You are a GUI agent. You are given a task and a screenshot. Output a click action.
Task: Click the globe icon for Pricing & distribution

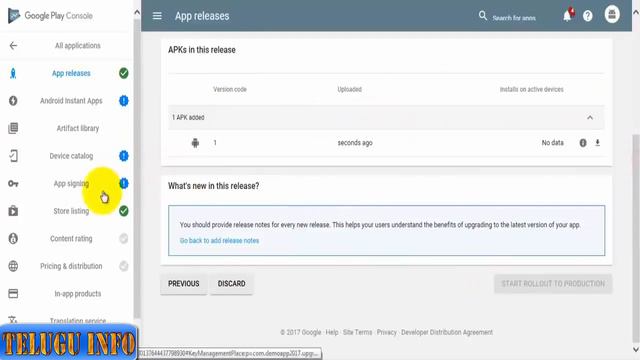(13, 266)
